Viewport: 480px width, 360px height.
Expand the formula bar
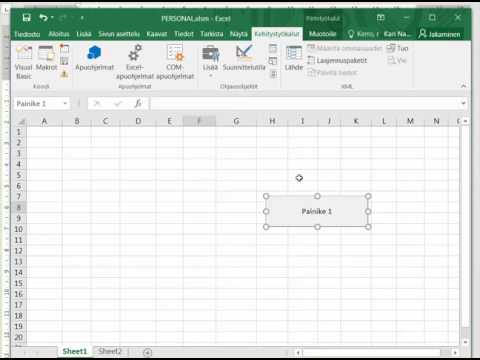pyautogui.click(x=463, y=104)
